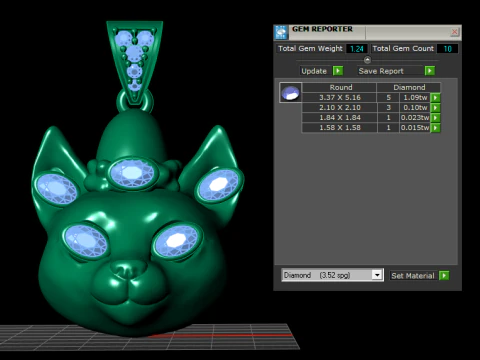The height and width of the screenshot is (360, 480).
Task: Click the 0.015tw weight cell
Action: (x=415, y=127)
